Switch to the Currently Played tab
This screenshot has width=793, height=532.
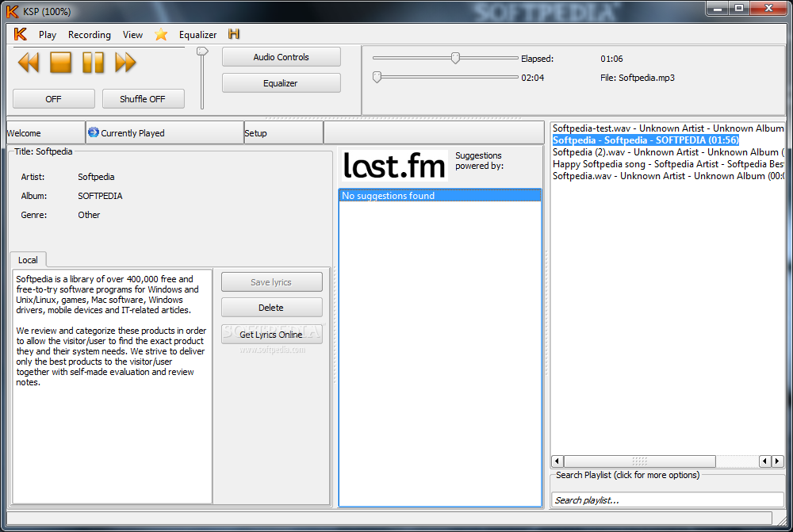pyautogui.click(x=165, y=133)
